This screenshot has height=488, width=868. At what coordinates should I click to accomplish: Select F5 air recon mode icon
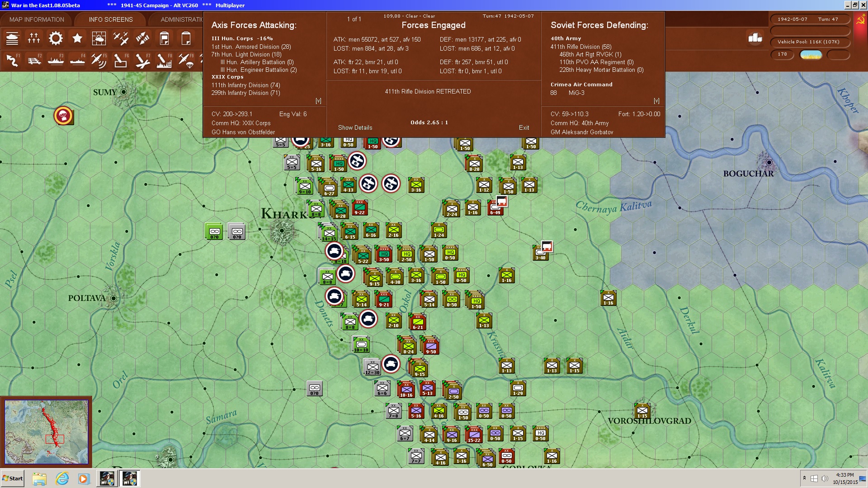pyautogui.click(x=99, y=60)
